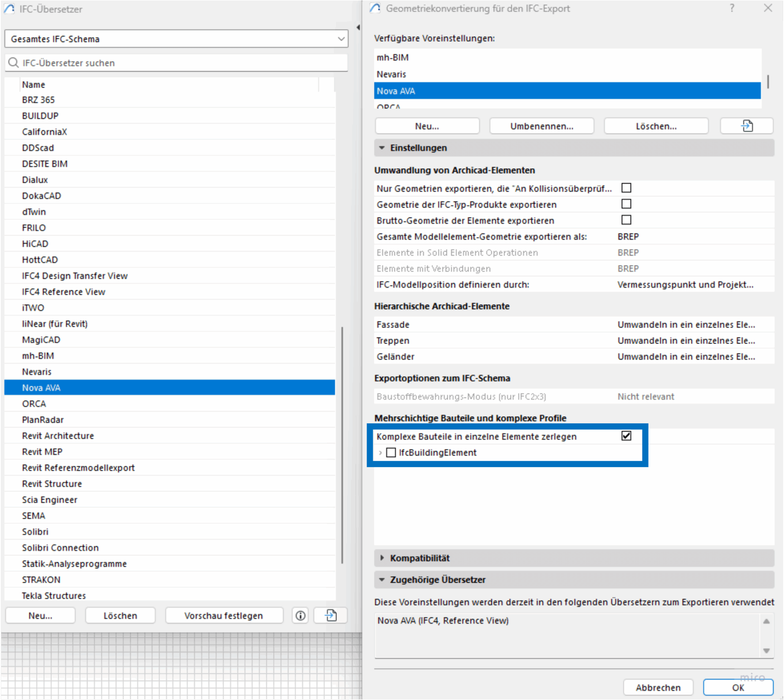Click the Vorschau festlegen button
784x700 pixels.
pyautogui.click(x=223, y=616)
